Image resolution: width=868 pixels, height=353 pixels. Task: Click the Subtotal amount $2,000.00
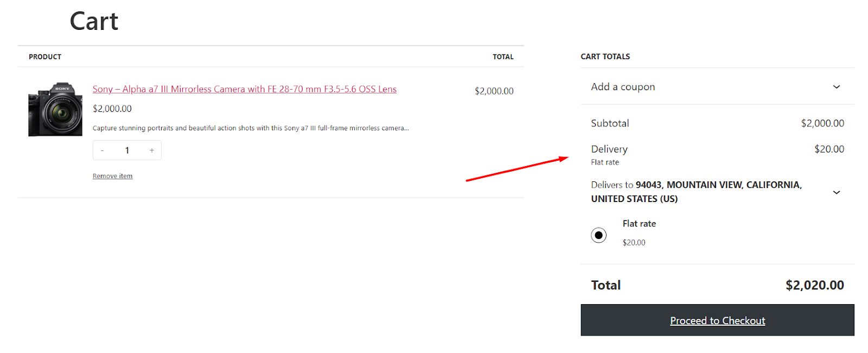point(822,123)
